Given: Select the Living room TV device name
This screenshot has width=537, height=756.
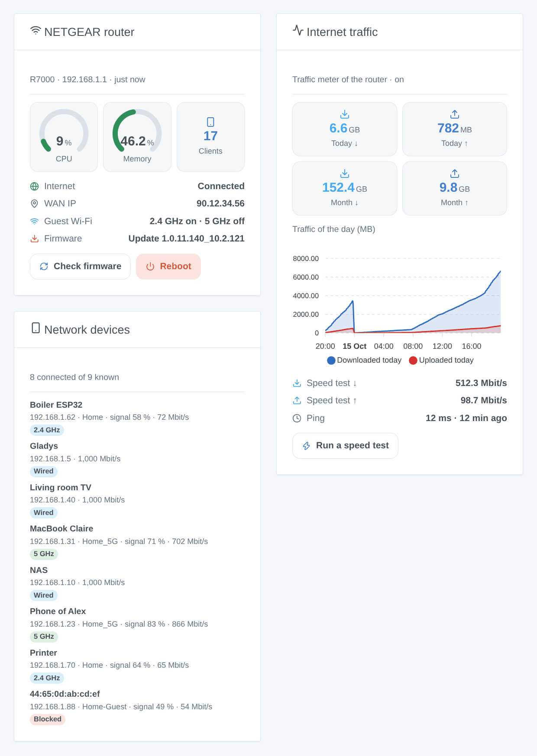Looking at the screenshot, I should [61, 488].
